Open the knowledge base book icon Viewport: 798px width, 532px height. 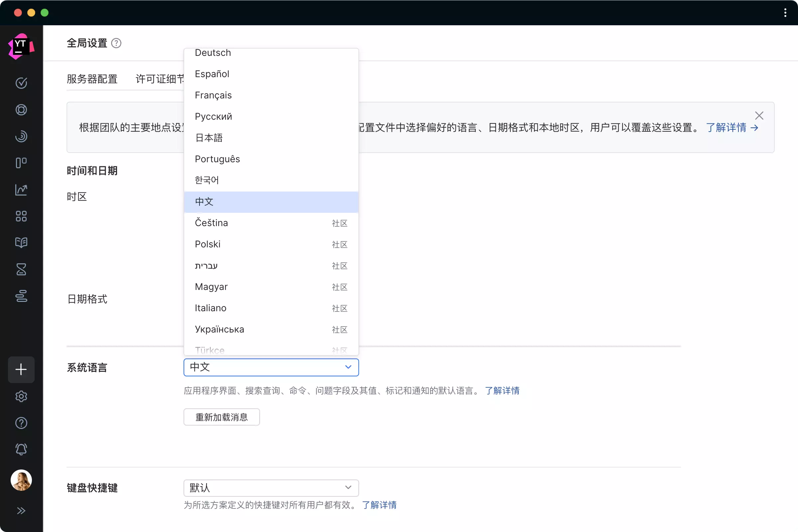click(21, 243)
